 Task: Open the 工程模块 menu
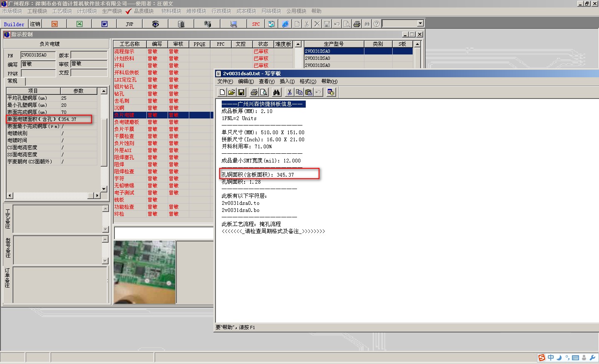click(37, 11)
